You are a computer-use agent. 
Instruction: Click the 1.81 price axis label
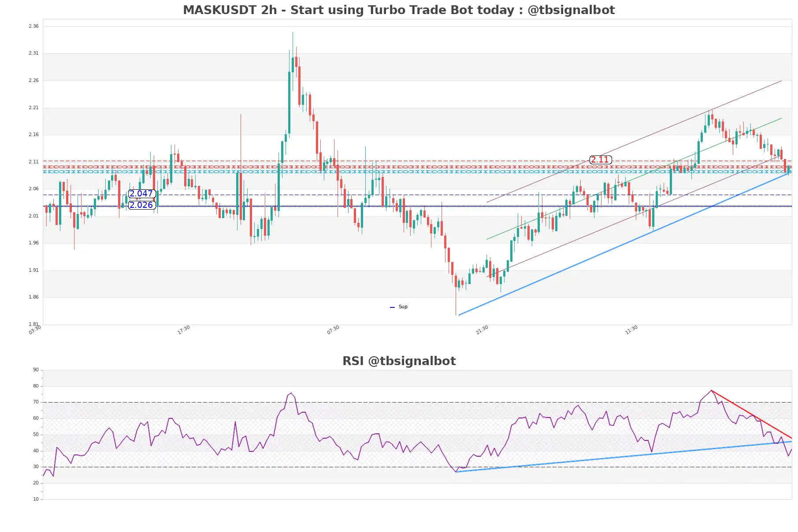(33, 325)
